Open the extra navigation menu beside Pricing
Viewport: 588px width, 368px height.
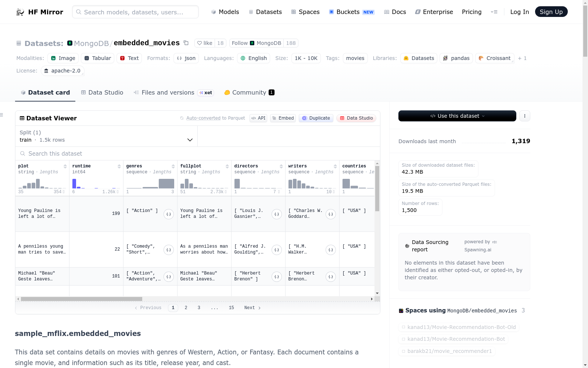pyautogui.click(x=494, y=12)
